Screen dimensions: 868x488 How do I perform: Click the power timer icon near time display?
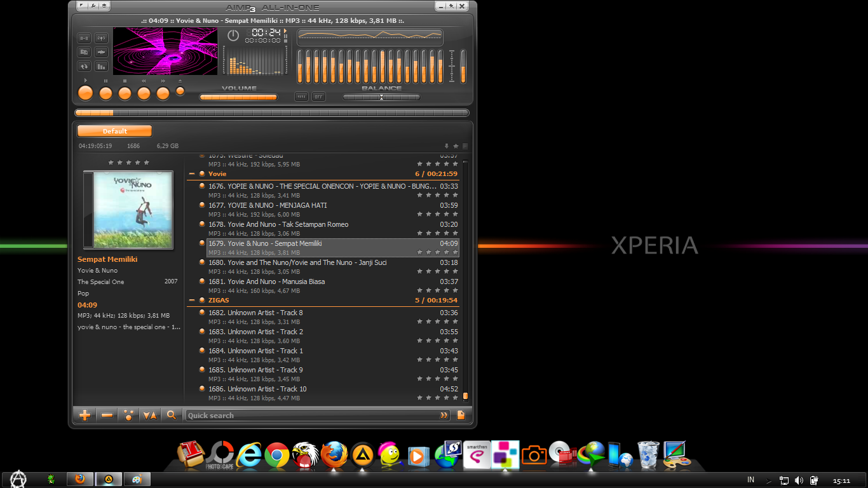pyautogui.click(x=233, y=36)
